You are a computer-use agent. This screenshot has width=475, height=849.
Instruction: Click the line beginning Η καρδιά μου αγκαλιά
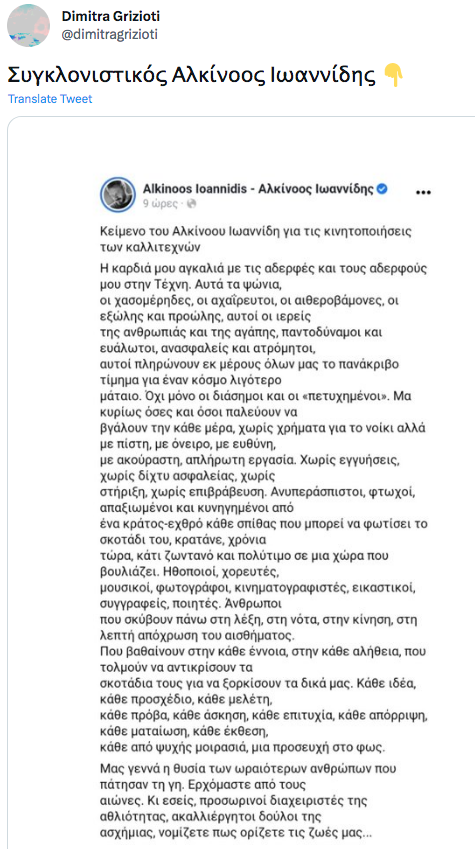(265, 269)
